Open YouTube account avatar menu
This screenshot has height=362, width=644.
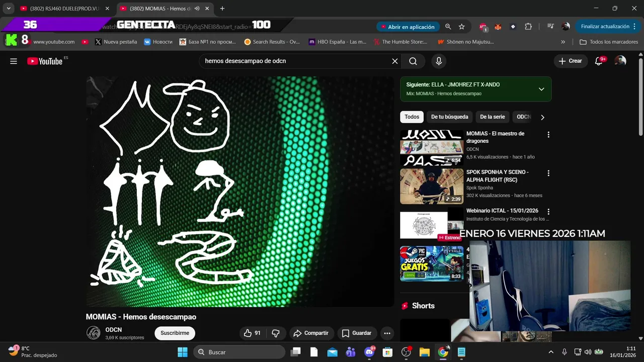click(x=620, y=61)
